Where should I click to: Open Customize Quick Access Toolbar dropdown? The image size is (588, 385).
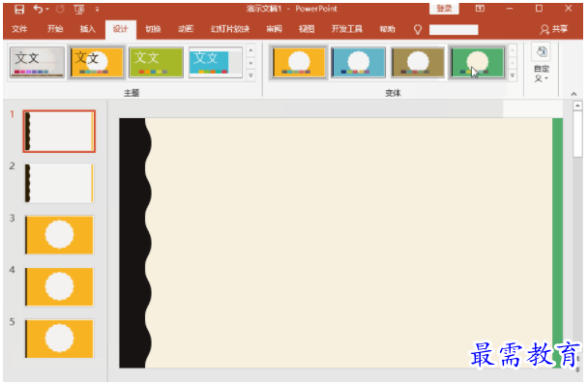97,10
